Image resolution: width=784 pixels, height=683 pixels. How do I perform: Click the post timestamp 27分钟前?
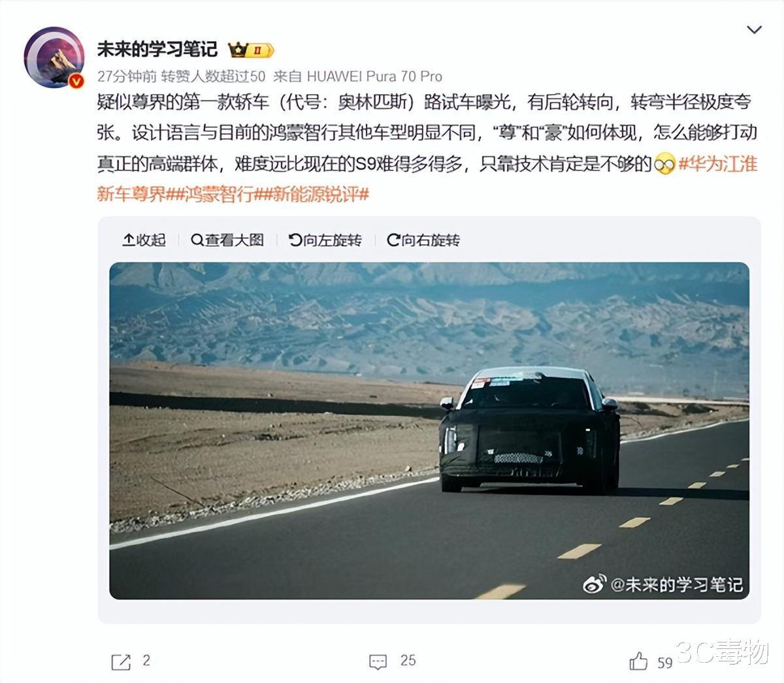click(x=127, y=76)
